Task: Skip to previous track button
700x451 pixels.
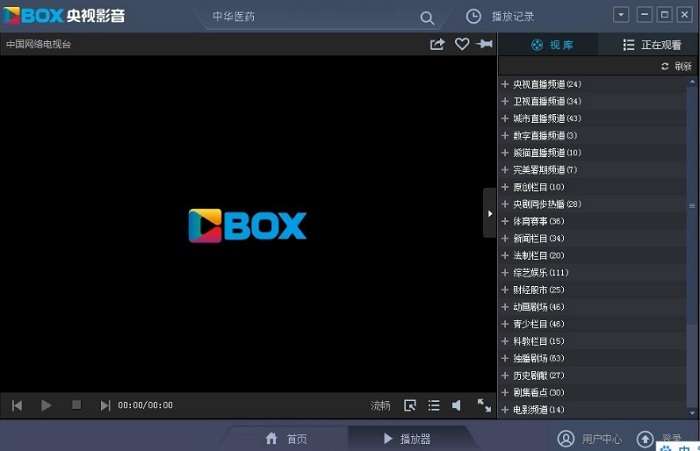Action: pos(17,405)
